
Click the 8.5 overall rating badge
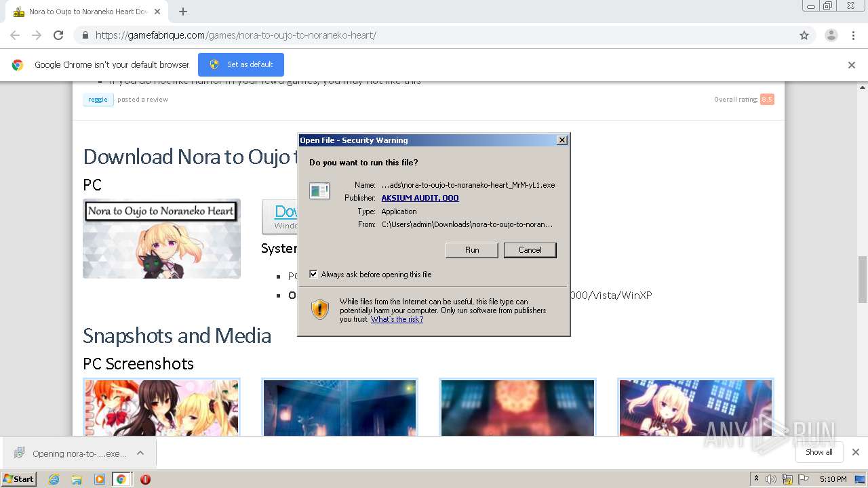click(767, 100)
